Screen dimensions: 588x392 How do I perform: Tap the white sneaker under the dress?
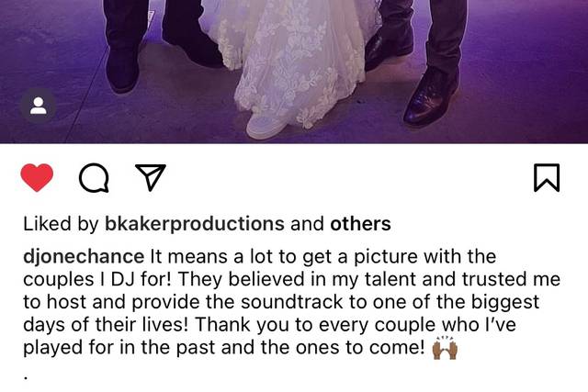pyautogui.click(x=267, y=127)
